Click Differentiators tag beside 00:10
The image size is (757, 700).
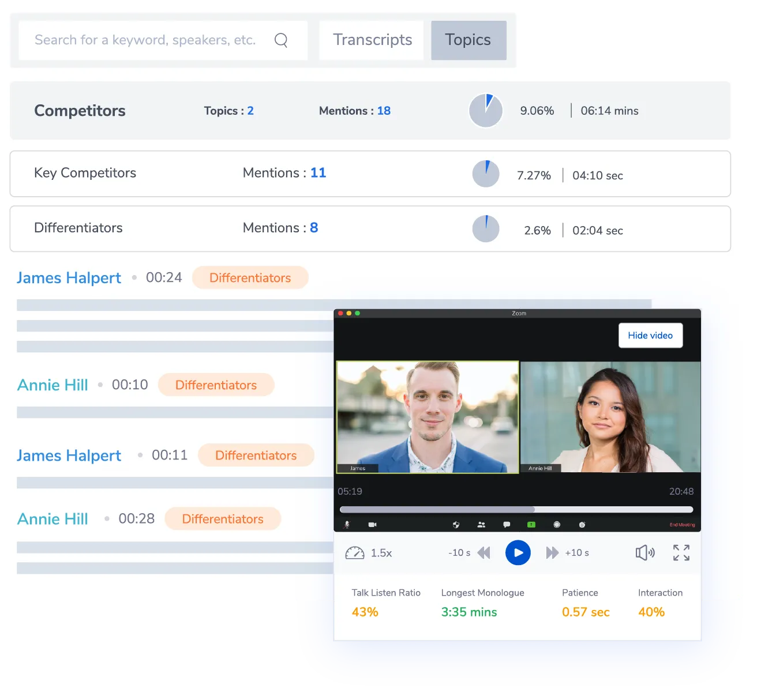(x=216, y=385)
